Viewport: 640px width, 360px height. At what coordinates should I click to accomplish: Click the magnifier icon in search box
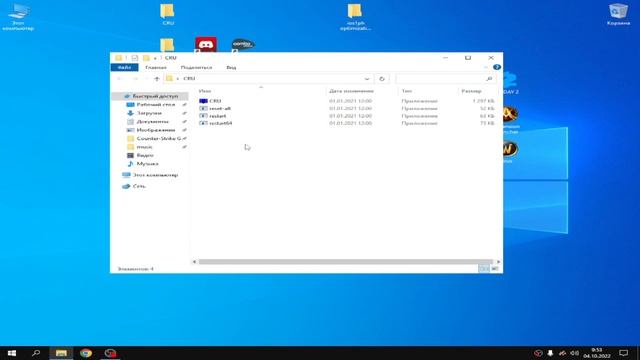pos(489,79)
